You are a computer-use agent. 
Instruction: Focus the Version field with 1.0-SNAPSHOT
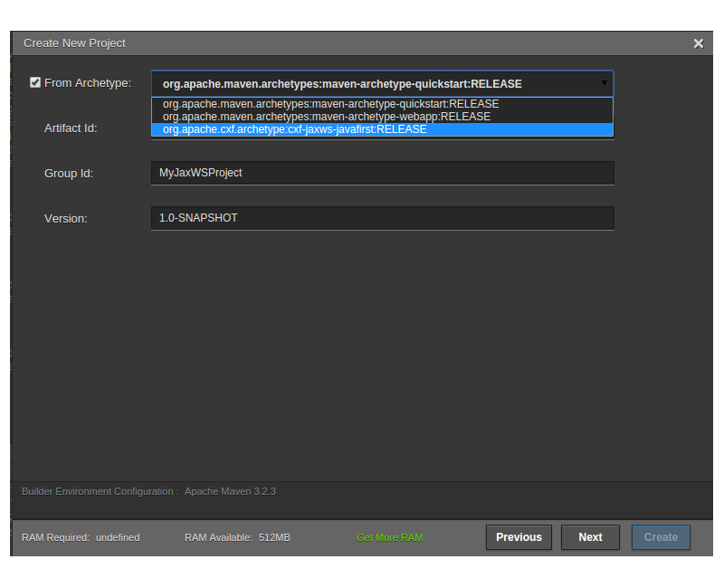pos(382,218)
